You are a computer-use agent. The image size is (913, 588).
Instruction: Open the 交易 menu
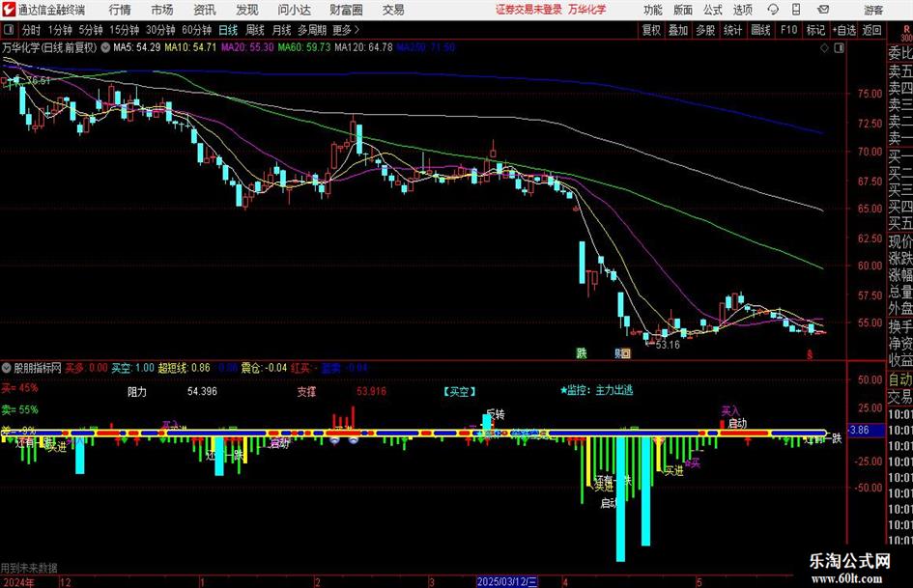(x=393, y=10)
